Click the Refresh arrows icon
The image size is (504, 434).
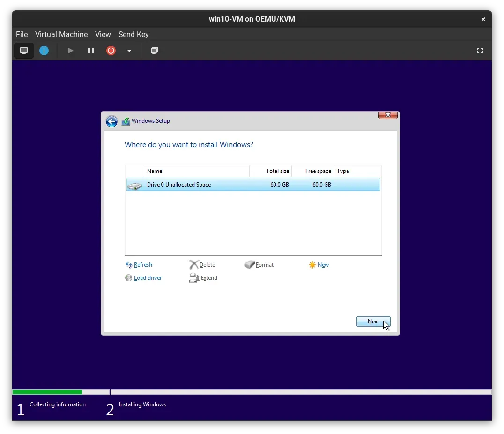(129, 265)
